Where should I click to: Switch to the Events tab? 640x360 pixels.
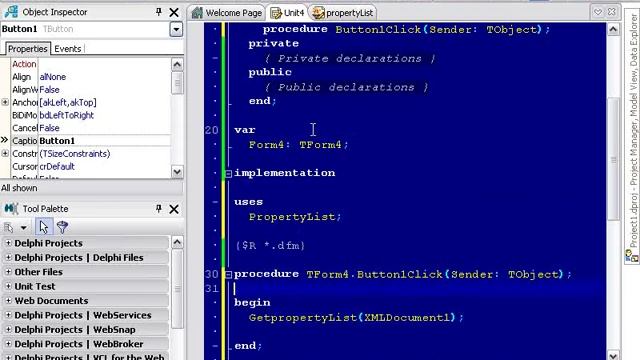(x=68, y=49)
